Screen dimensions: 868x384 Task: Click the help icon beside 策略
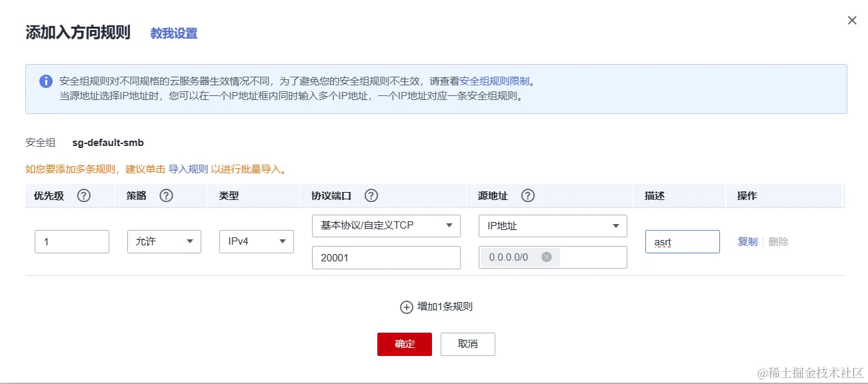click(x=167, y=196)
